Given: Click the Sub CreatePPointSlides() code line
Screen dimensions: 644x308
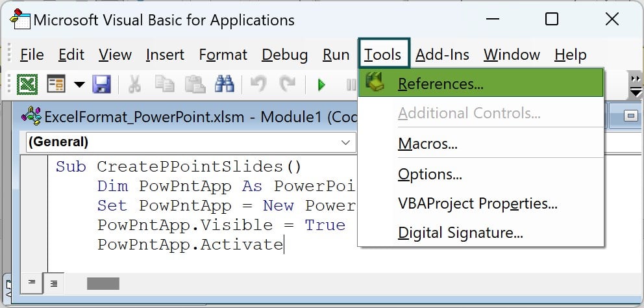Looking at the screenshot, I should [179, 166].
